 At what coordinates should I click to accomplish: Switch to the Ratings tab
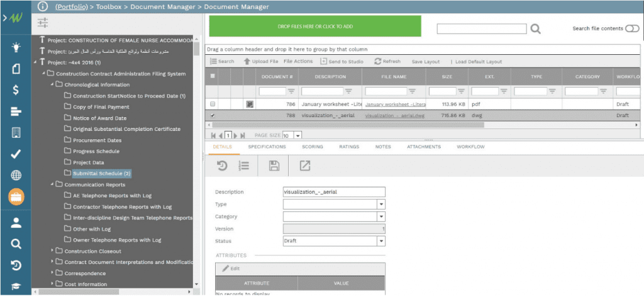(x=349, y=147)
